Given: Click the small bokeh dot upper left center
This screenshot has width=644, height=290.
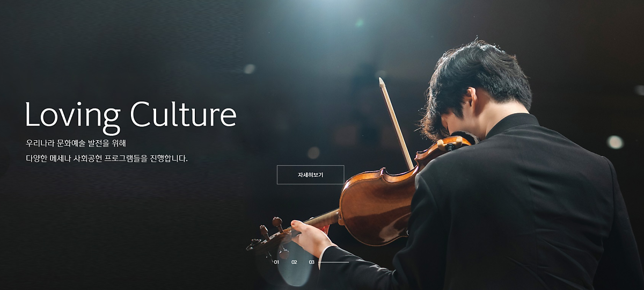Looking at the screenshot, I should pyautogui.click(x=249, y=69).
